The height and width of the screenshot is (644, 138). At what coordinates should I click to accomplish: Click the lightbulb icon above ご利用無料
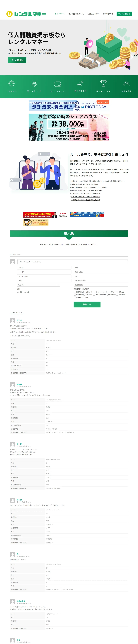click(11, 84)
